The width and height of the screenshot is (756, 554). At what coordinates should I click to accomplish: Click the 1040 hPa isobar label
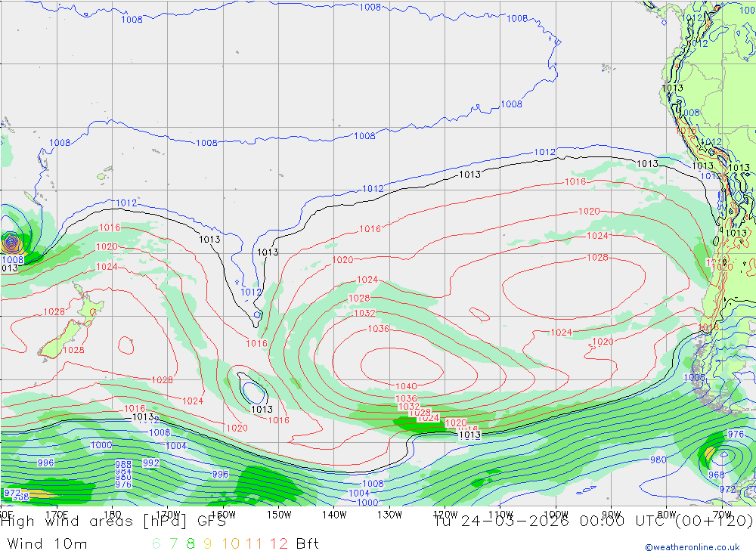[406, 386]
